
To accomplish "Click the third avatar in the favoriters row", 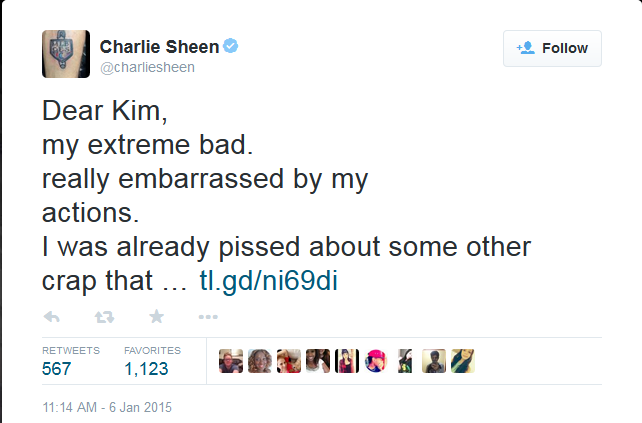I will tap(289, 361).
